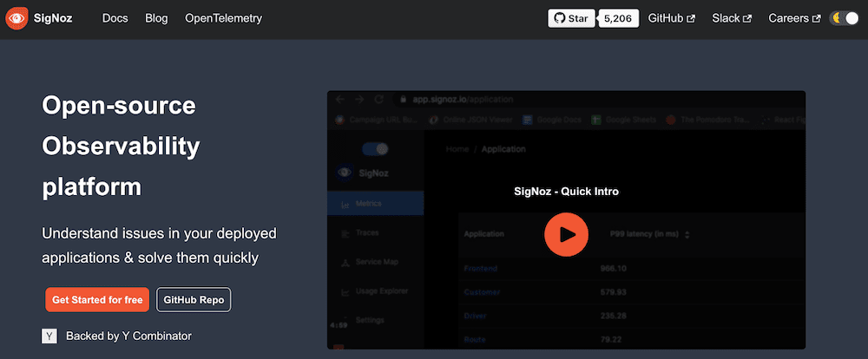Visit the Careers page link
868x359 pixels.
point(793,18)
